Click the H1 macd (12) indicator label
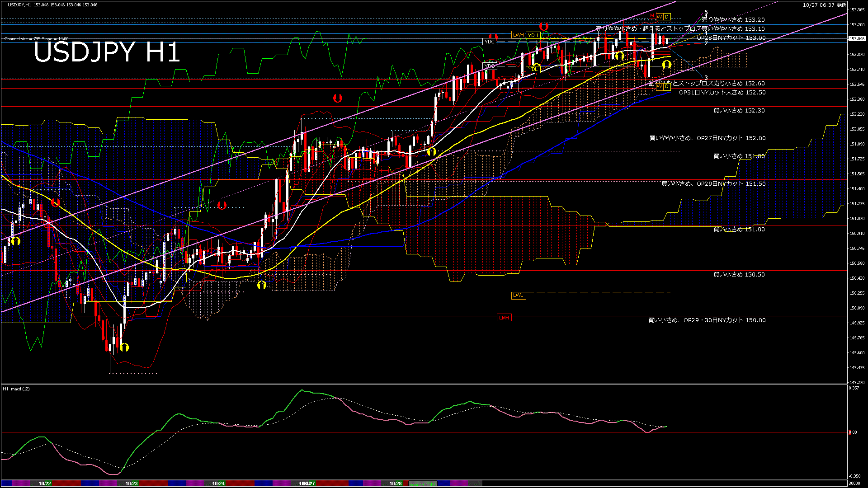Image resolution: width=868 pixels, height=488 pixels. pyautogui.click(x=16, y=389)
